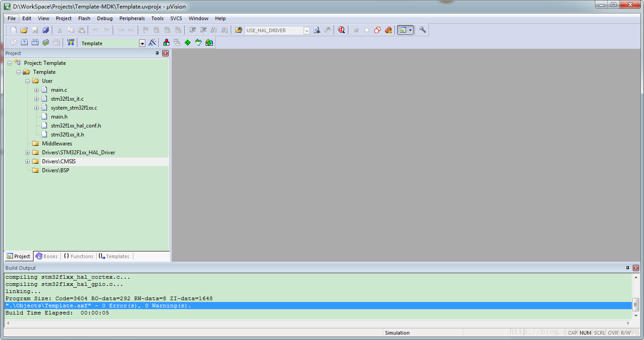644x340 pixels.
Task: Expand the Drivers\STM32F1xx_HAL_Driver folder
Action: click(x=27, y=153)
